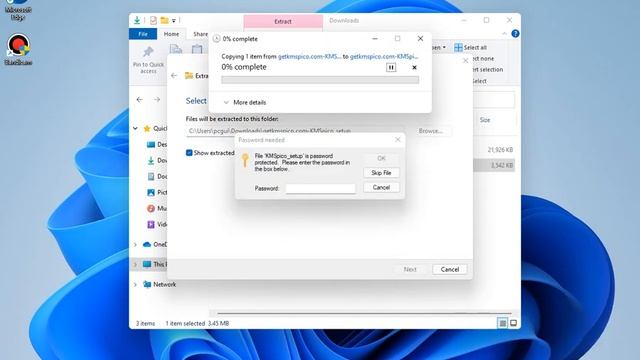Click the OneDrive cloud icon

(x=147, y=244)
